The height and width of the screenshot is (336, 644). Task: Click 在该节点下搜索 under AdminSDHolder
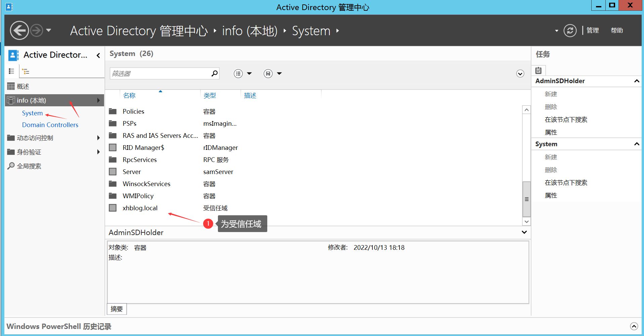coord(566,120)
